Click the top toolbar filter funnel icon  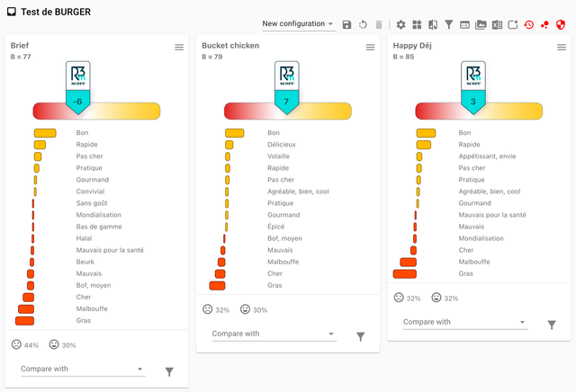click(448, 24)
